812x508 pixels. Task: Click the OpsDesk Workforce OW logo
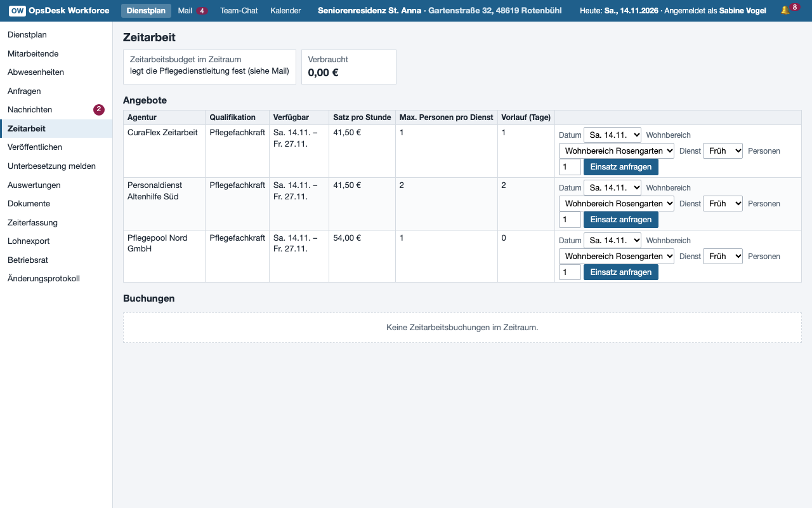click(x=18, y=11)
